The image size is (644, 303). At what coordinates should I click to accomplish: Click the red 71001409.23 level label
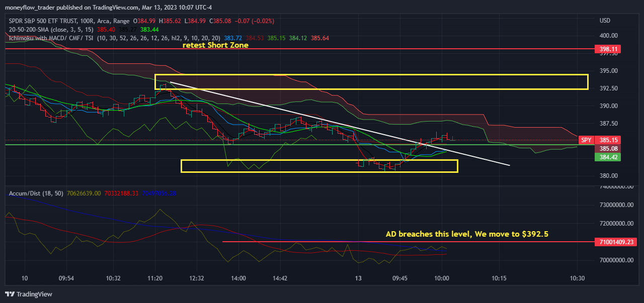[615, 242]
